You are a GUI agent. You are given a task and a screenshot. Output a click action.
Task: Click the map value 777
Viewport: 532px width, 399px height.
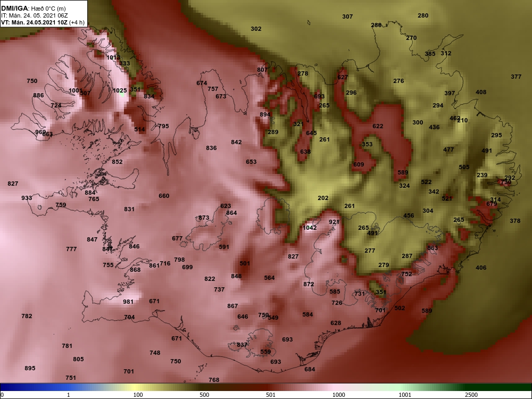tap(71, 249)
